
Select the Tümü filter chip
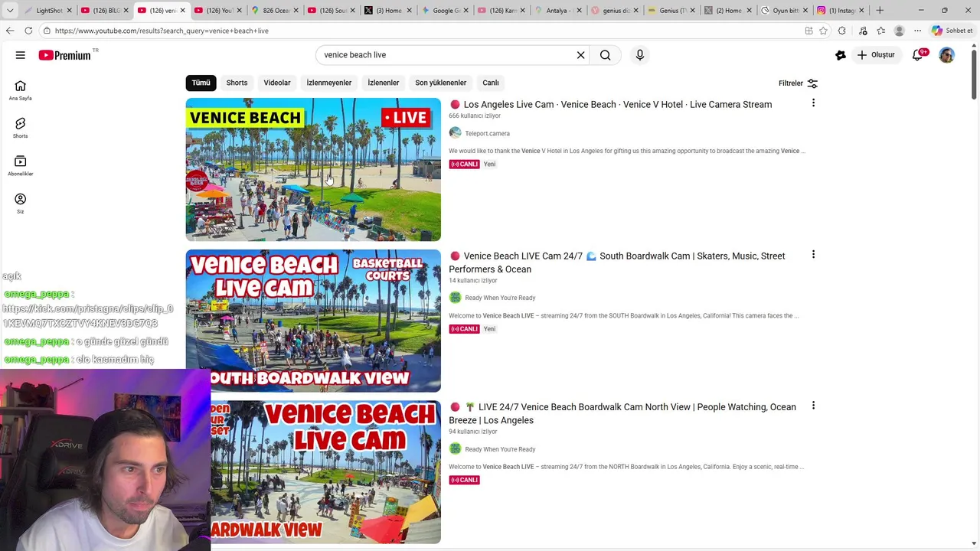201,83
